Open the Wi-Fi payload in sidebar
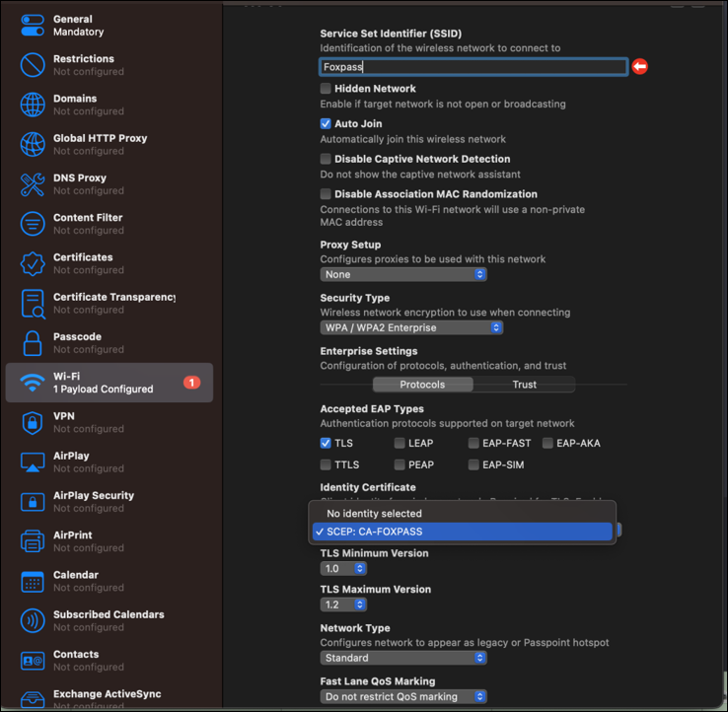 109,383
